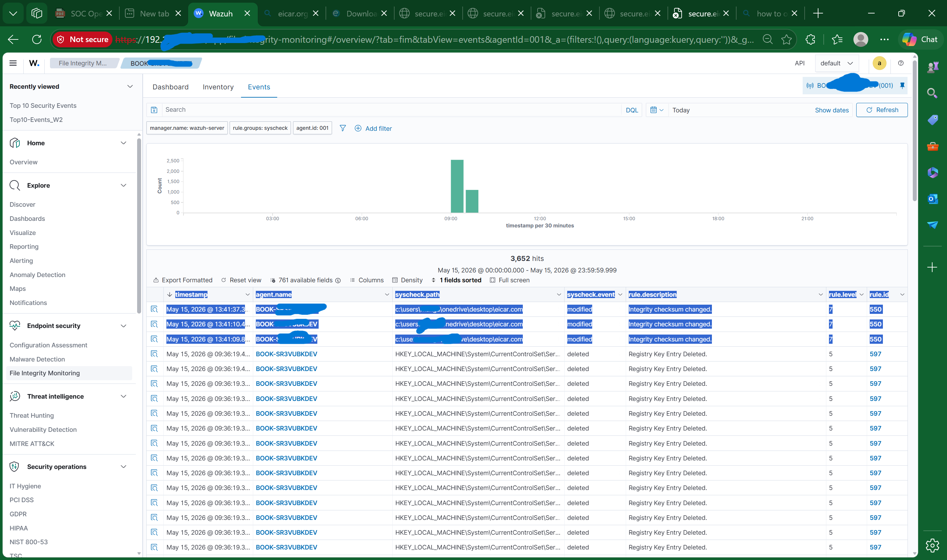This screenshot has width=947, height=560.
Task: Click the pin icon next to agent (001)
Action: coord(902,86)
